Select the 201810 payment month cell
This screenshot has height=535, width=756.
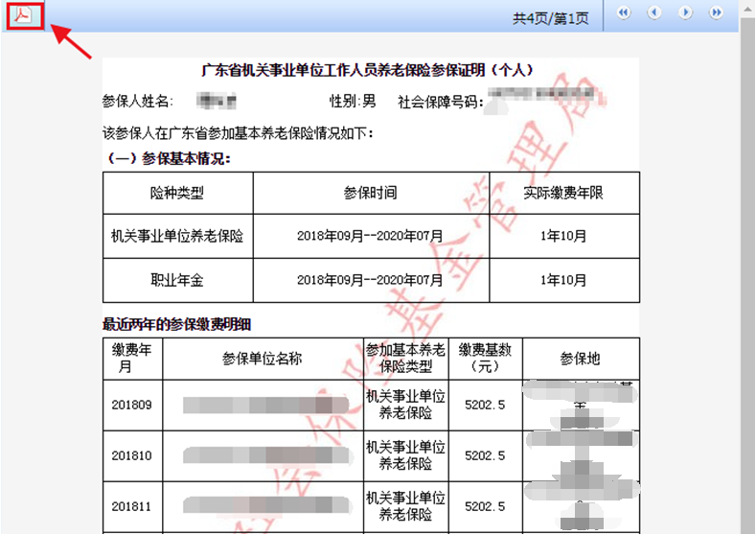(x=132, y=455)
